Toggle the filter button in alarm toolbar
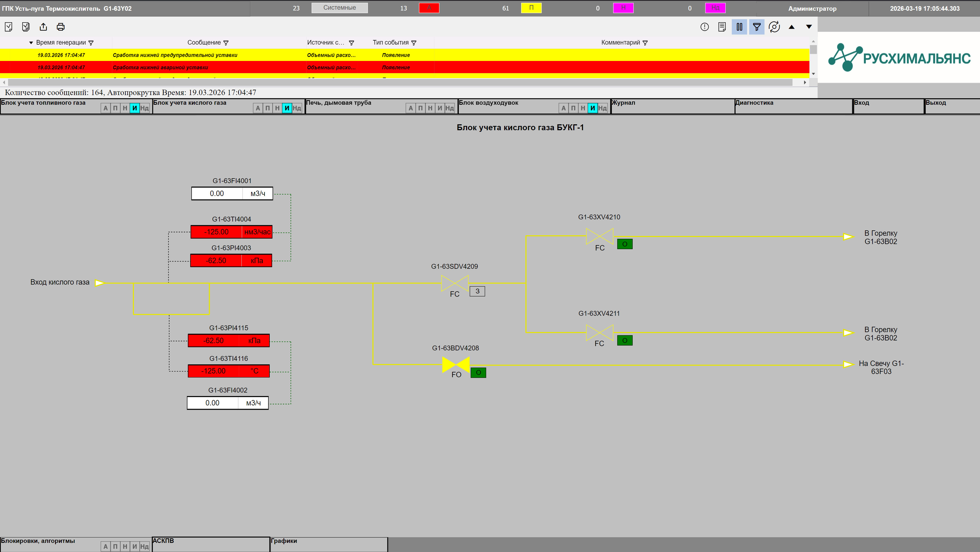This screenshot has height=552, width=980. (x=757, y=27)
